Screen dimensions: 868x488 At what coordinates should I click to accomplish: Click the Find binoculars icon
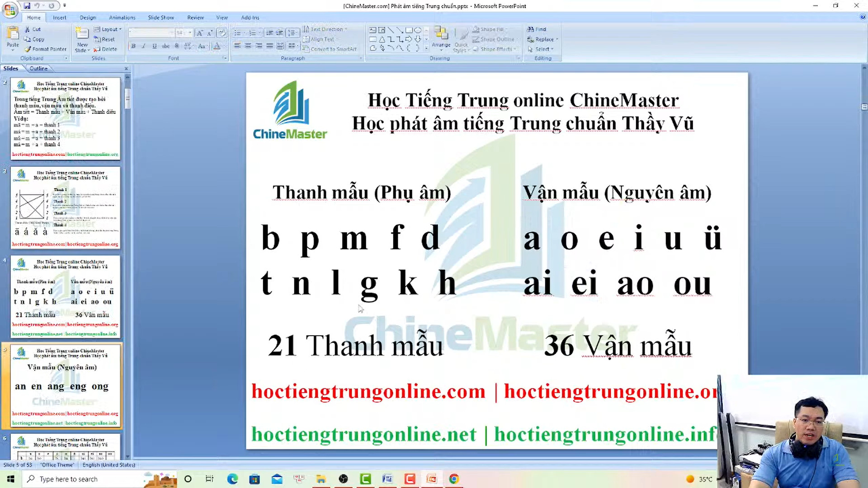click(531, 29)
